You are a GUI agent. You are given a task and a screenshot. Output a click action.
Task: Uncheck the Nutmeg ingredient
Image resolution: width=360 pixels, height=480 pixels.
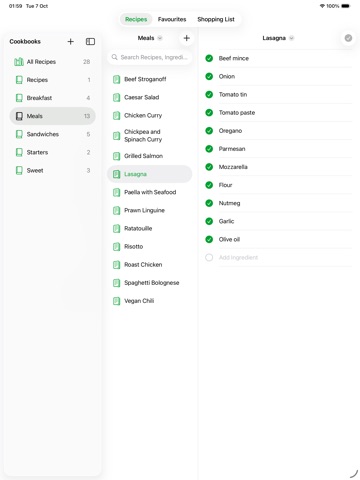[209, 203]
